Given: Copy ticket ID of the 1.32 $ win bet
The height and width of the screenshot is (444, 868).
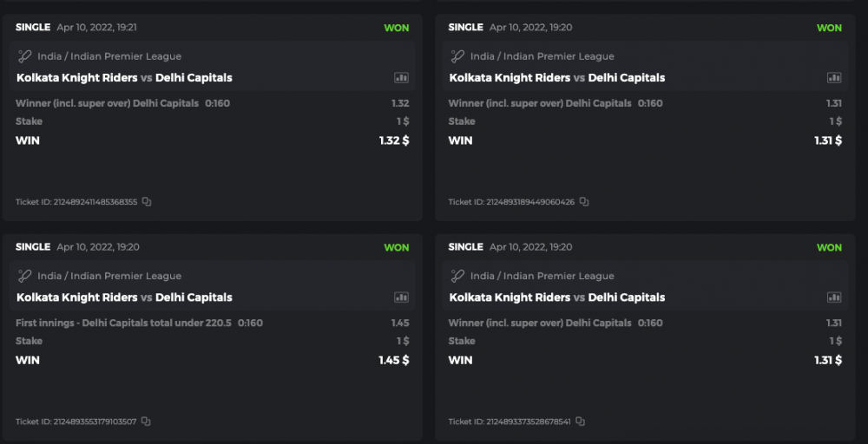Looking at the screenshot, I should tap(147, 202).
